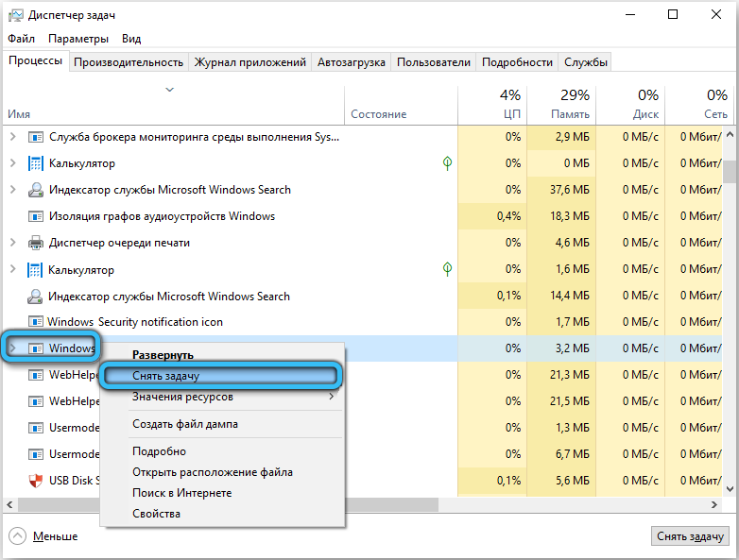Switch to the Производительность tab

tap(129, 62)
